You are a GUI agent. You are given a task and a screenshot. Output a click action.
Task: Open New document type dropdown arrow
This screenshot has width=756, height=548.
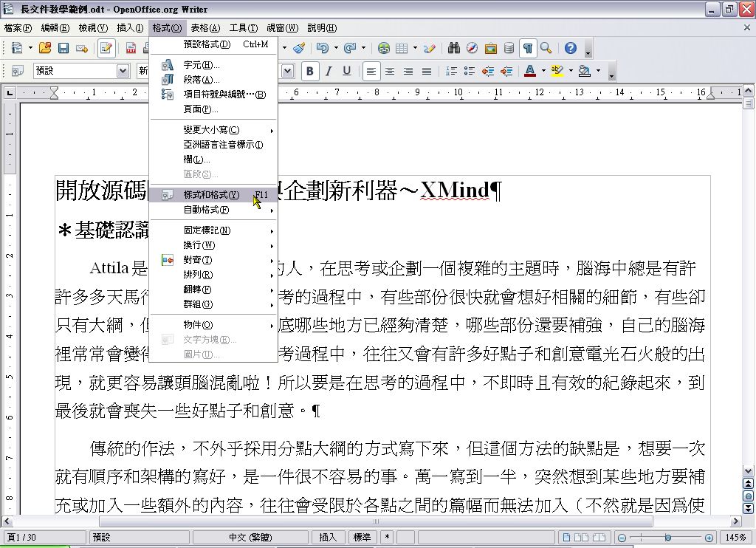pyautogui.click(x=30, y=48)
